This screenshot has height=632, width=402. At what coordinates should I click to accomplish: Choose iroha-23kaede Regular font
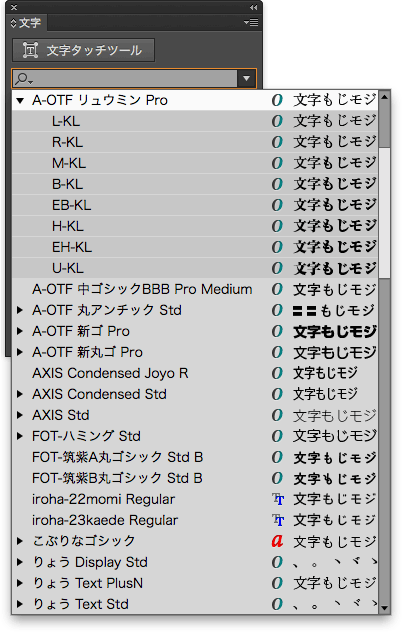click(x=195, y=520)
